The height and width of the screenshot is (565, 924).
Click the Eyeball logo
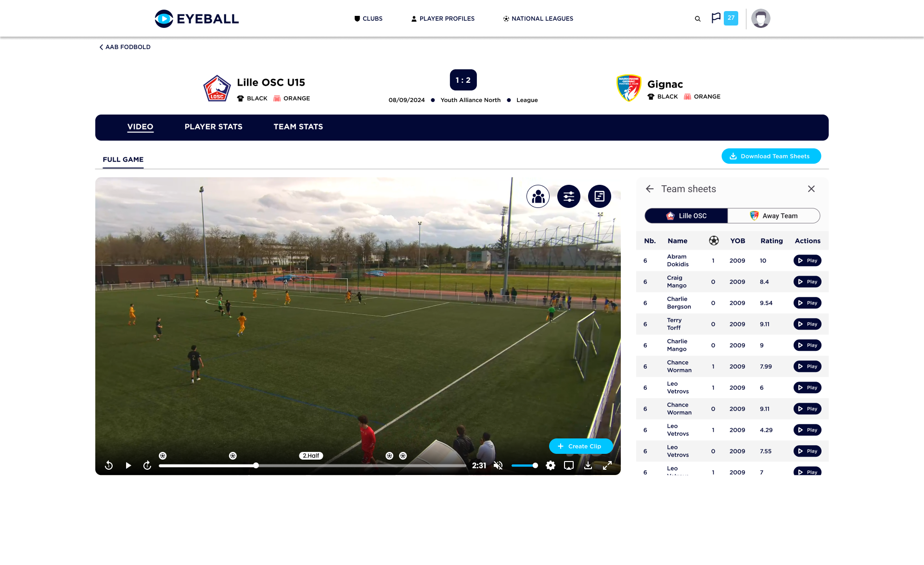coord(197,19)
